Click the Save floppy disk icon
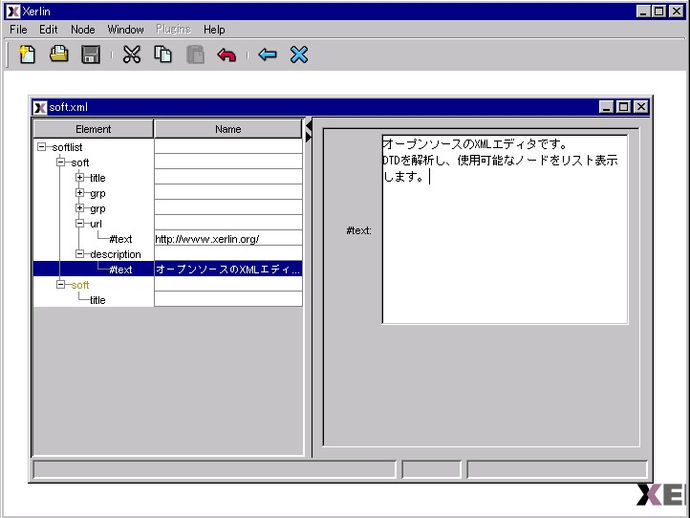The height and width of the screenshot is (518, 690). tap(91, 55)
